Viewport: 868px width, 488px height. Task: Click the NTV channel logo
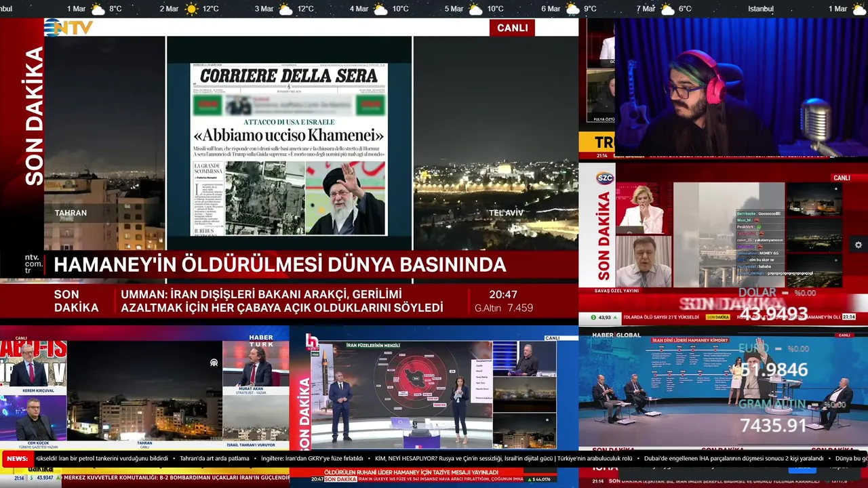(70, 27)
